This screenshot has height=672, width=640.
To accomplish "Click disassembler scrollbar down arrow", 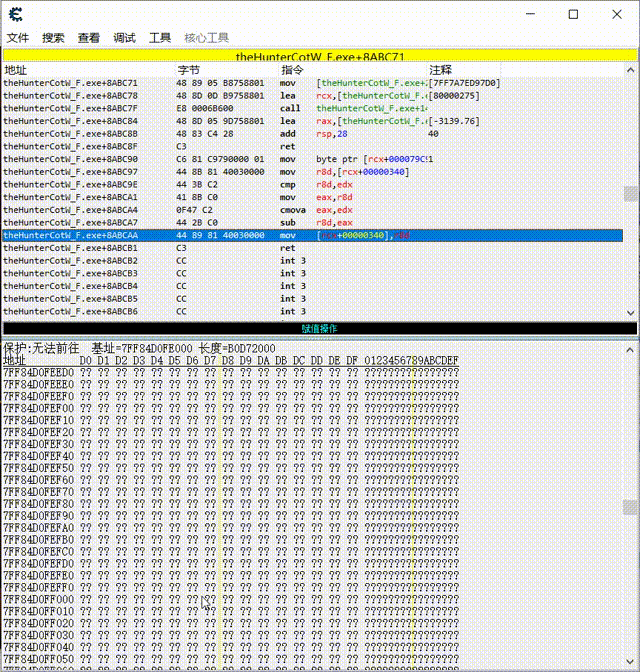I will pyautogui.click(x=630, y=313).
